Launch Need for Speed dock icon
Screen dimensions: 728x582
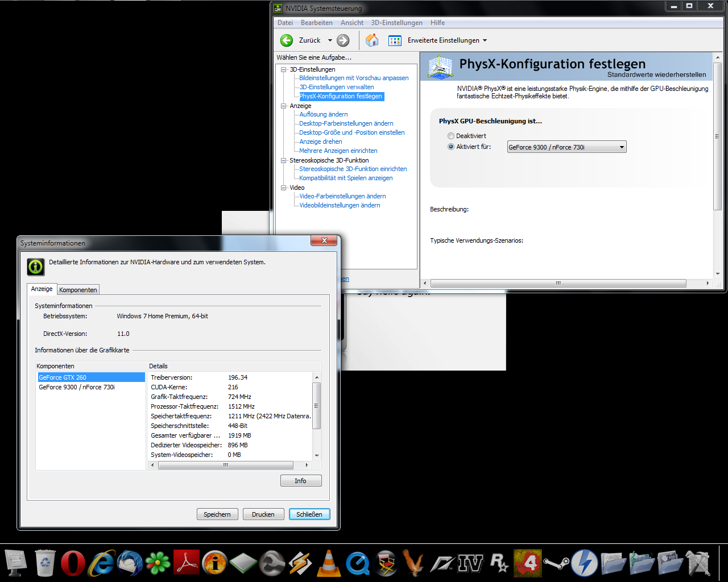point(442,563)
